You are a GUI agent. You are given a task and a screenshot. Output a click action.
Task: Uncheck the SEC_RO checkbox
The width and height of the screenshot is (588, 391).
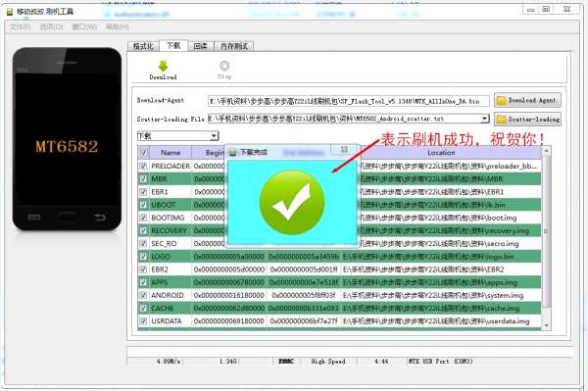pos(143,243)
